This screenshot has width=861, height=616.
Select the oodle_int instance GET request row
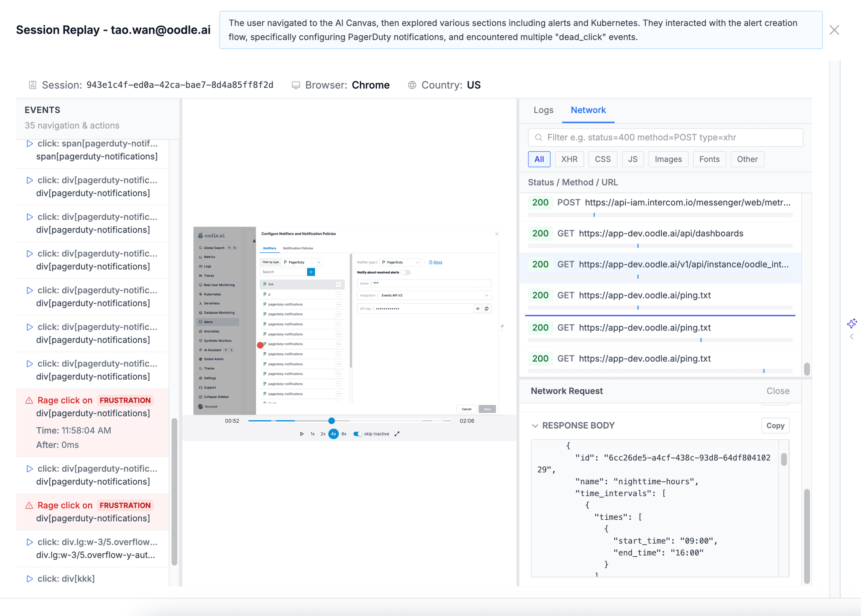click(x=660, y=268)
